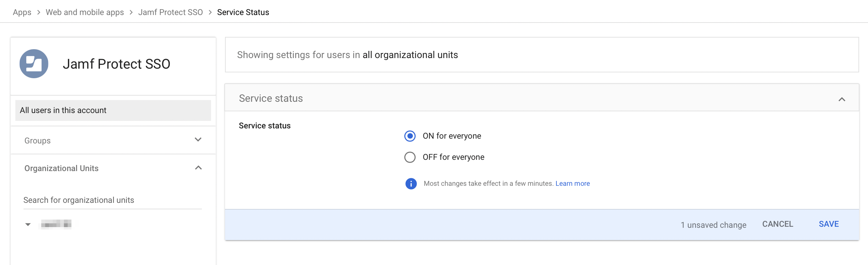The width and height of the screenshot is (868, 265).
Task: Collapse the Service status panel chevron
Action: coord(842,99)
